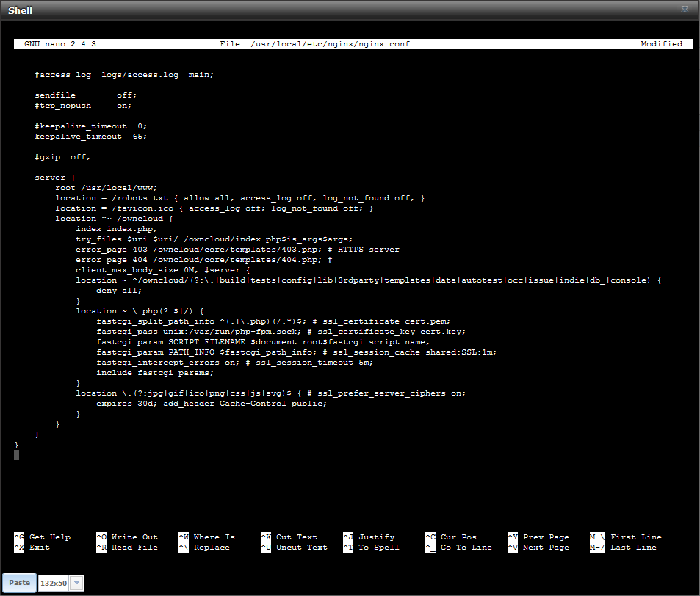700x596 pixels.
Task: Click the fastcgi_split_path_info line
Action: (273, 321)
